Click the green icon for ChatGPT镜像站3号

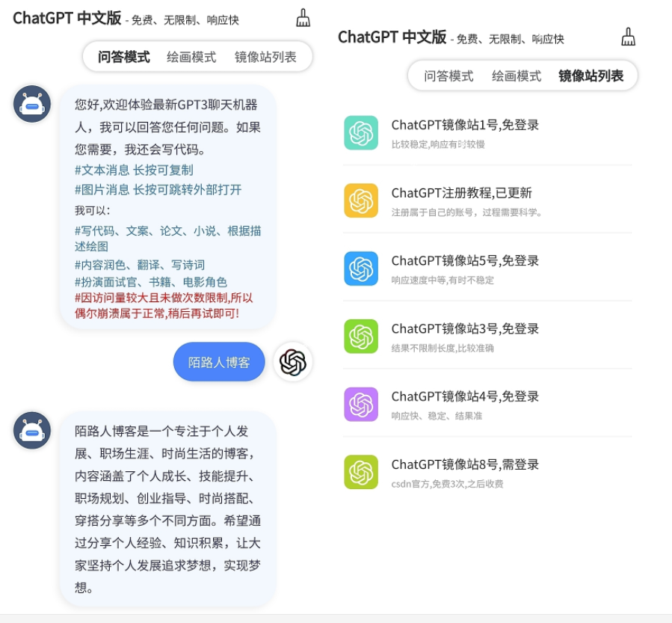pyautogui.click(x=361, y=337)
